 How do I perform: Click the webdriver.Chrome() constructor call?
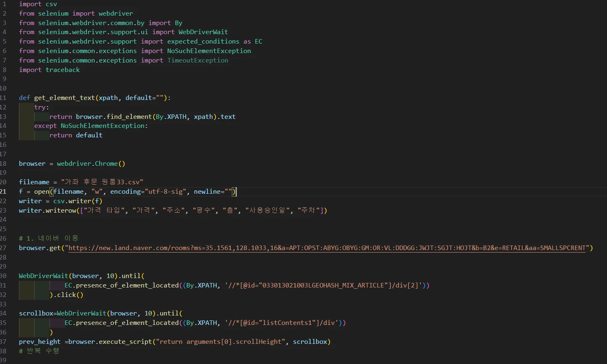tap(91, 164)
